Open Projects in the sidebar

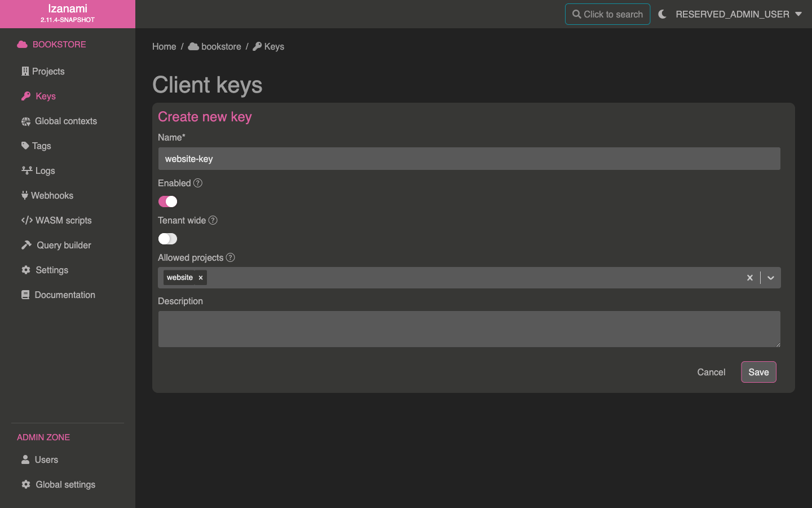pos(48,71)
